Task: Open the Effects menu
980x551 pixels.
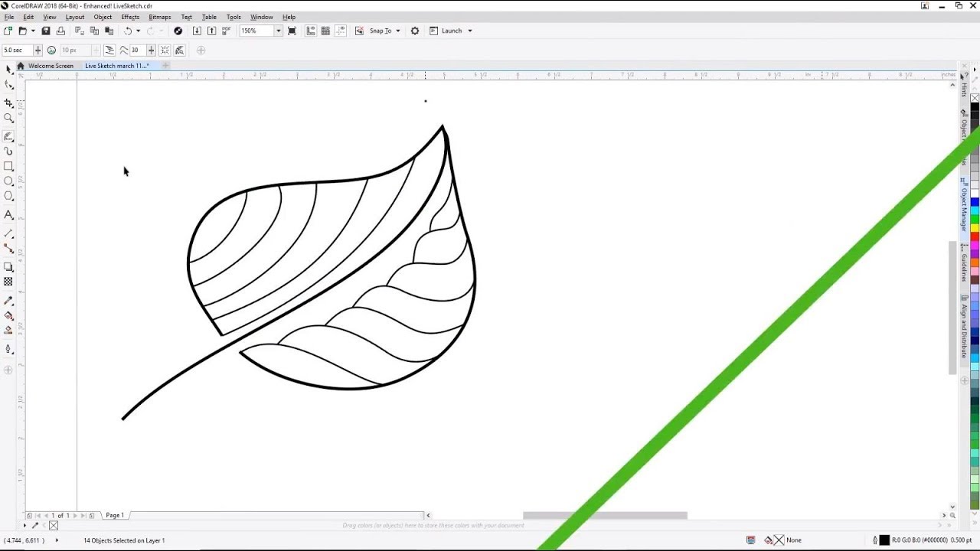Action: 129,17
